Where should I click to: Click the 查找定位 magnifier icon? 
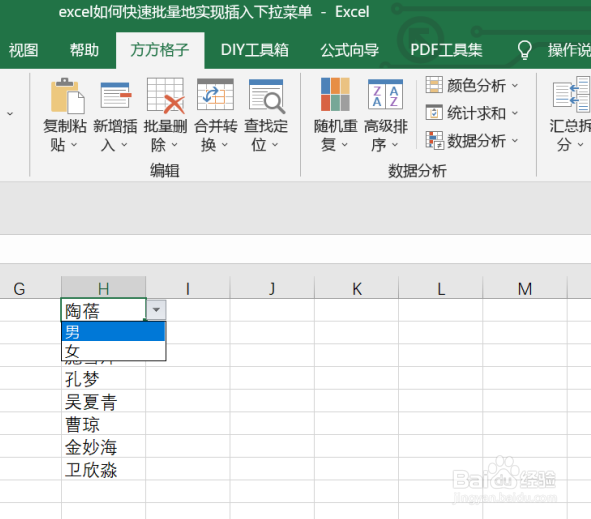point(266,96)
